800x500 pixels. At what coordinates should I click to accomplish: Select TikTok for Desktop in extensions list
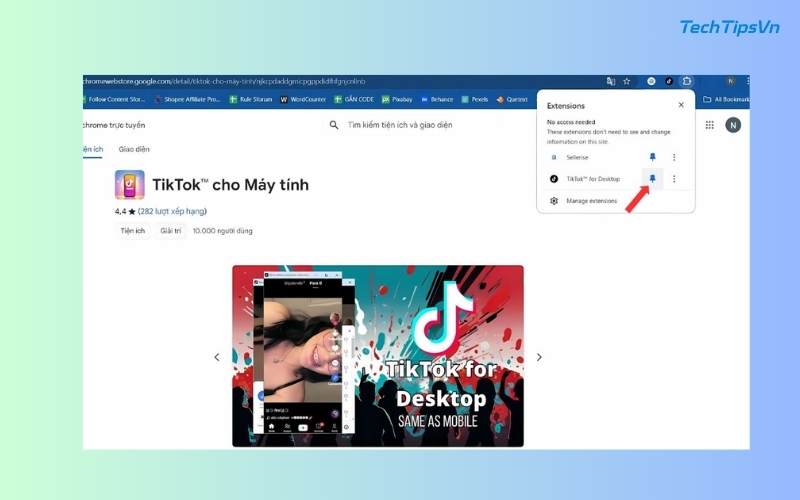click(x=593, y=179)
